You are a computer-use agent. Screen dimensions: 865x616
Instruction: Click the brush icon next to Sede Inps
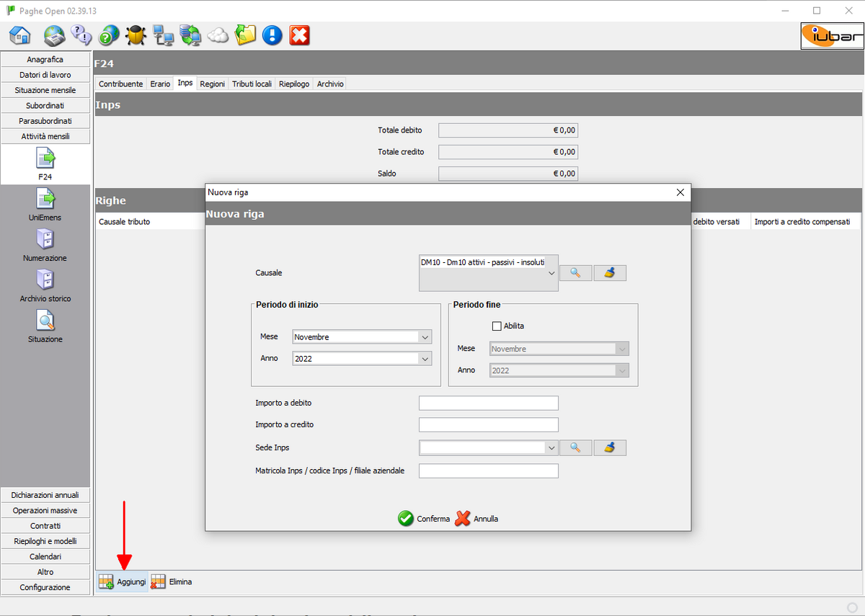(x=610, y=447)
